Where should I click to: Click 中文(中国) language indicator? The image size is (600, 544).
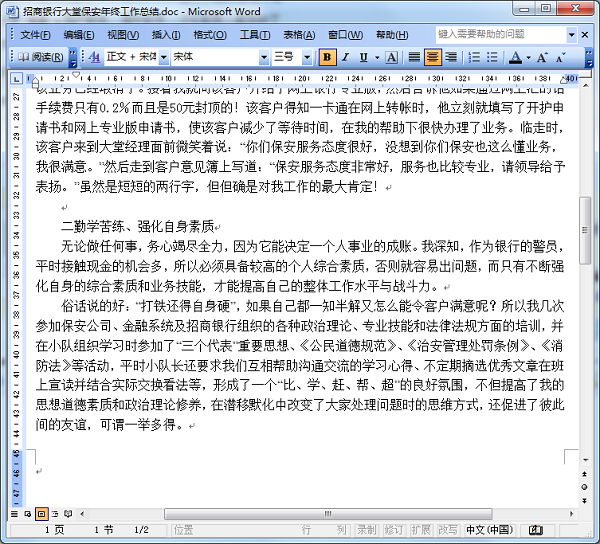click(x=489, y=530)
